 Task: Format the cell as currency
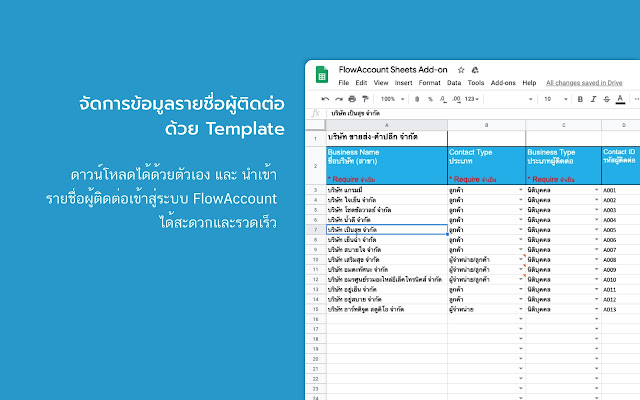(417, 99)
